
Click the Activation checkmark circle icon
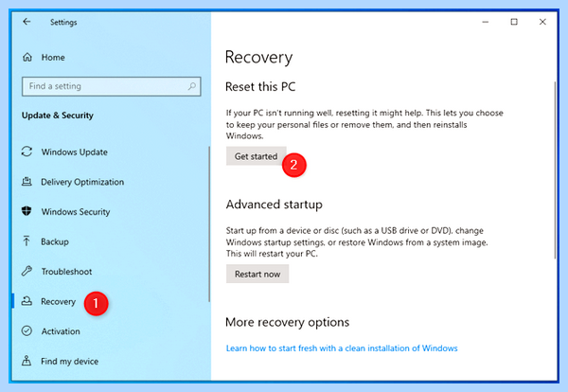27,330
